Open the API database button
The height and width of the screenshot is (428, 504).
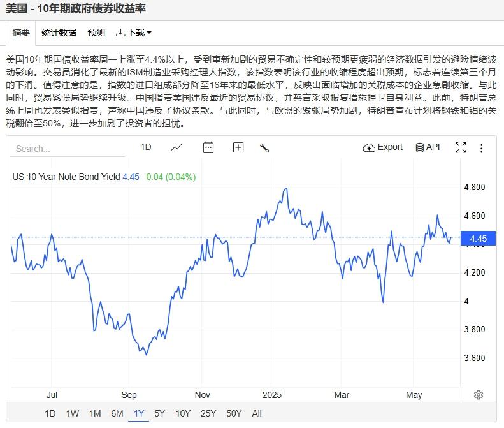point(428,147)
